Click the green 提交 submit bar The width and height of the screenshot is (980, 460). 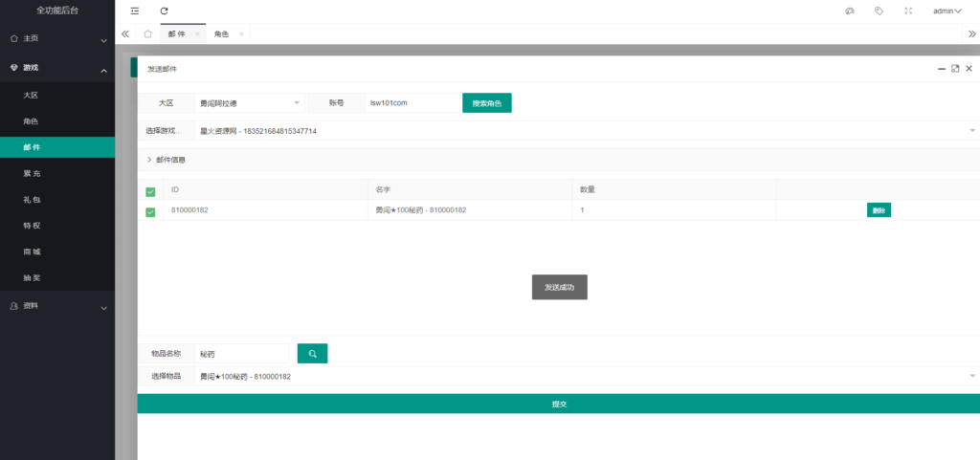point(559,404)
